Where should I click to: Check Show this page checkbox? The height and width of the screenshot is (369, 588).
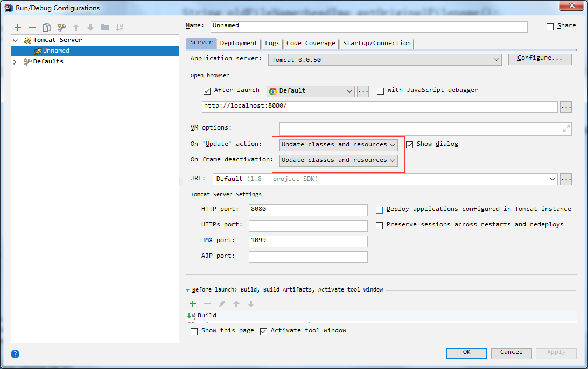click(x=194, y=331)
